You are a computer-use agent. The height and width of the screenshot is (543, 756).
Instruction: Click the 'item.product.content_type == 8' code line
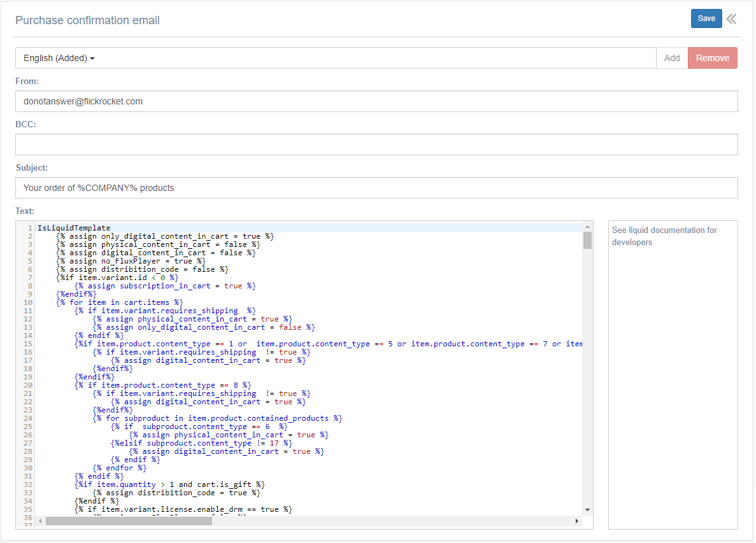(162, 385)
